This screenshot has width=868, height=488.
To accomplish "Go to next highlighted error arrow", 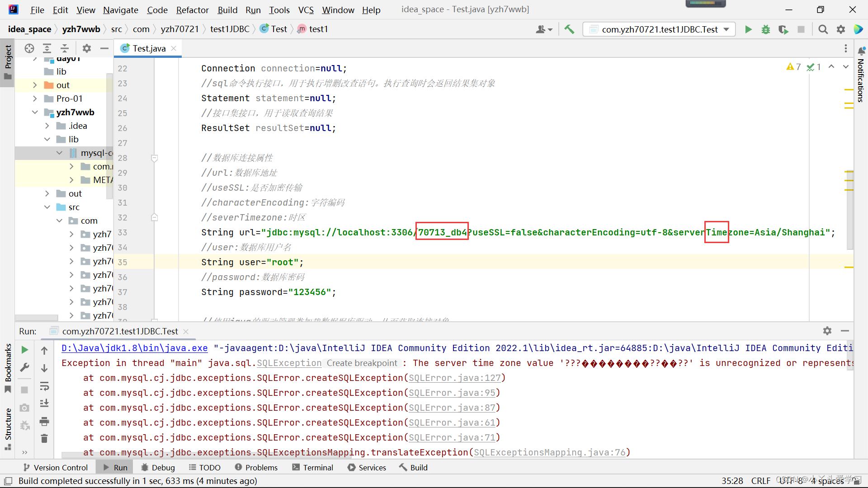I will 846,67.
